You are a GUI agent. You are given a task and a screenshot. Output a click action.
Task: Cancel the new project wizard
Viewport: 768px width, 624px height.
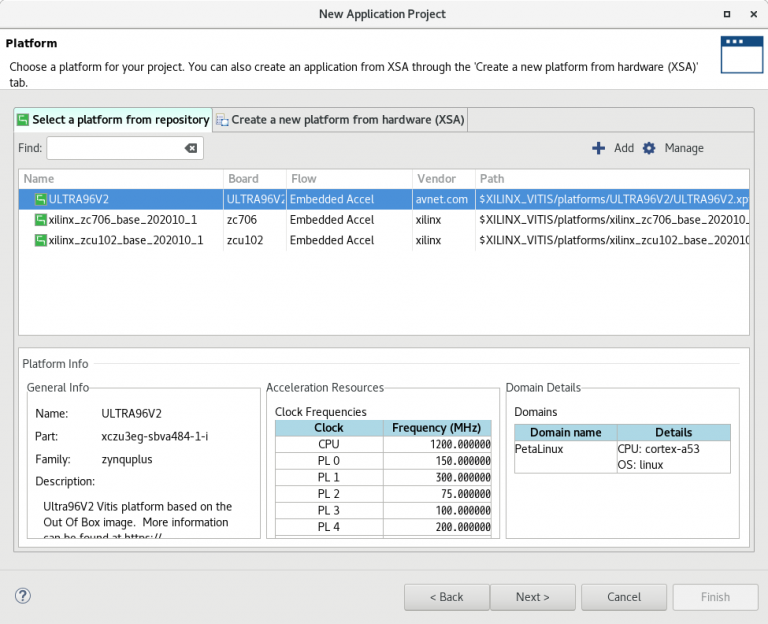point(624,597)
